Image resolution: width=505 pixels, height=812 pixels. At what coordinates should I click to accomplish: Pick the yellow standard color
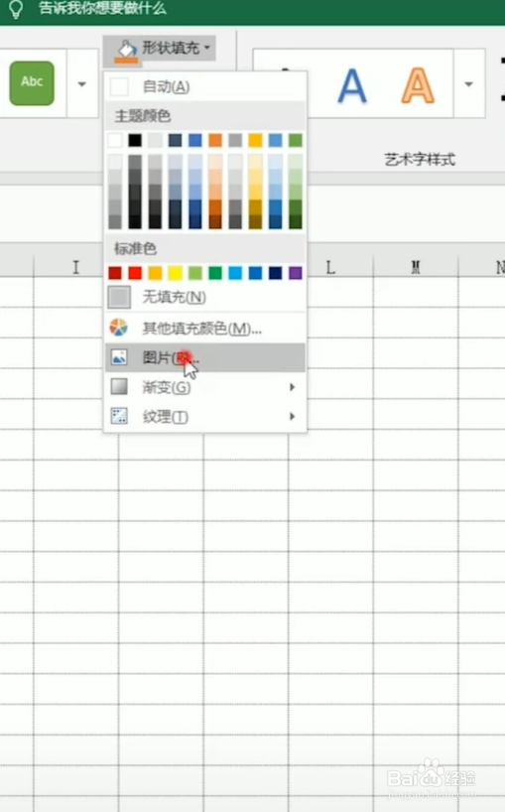tap(176, 273)
